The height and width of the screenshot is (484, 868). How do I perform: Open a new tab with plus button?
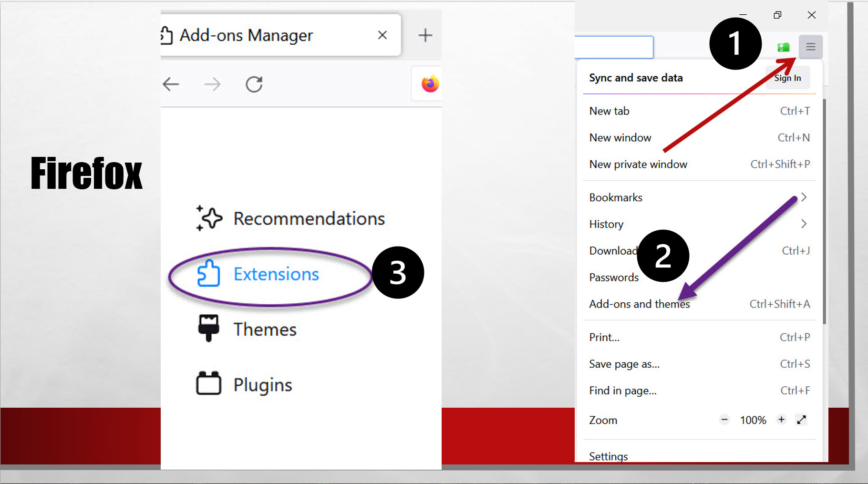pyautogui.click(x=425, y=35)
